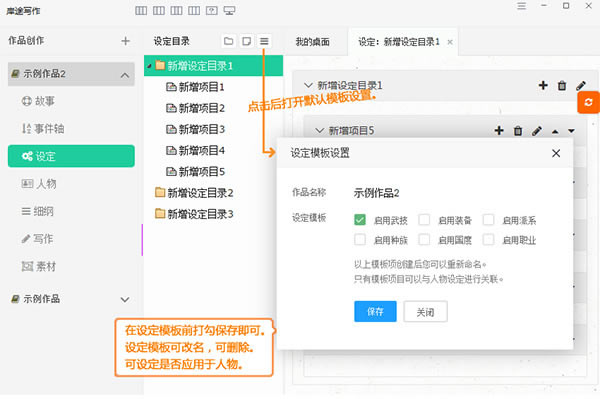Viewport: 600px width, 399px height.
Task: Open the hamburger menu in the top-right title bar
Action: coord(522,6)
